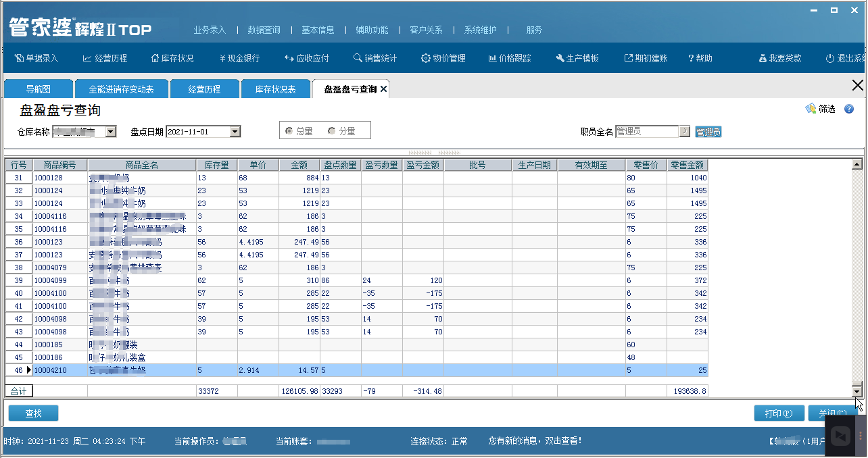Open the 数据查询 menu
This screenshot has width=868, height=458.
(x=264, y=30)
